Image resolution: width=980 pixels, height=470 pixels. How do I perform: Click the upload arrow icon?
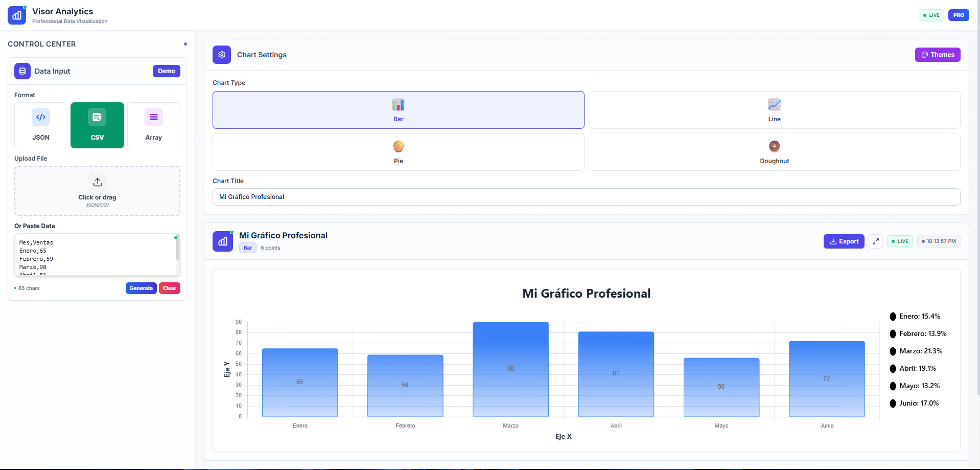pyautogui.click(x=97, y=182)
